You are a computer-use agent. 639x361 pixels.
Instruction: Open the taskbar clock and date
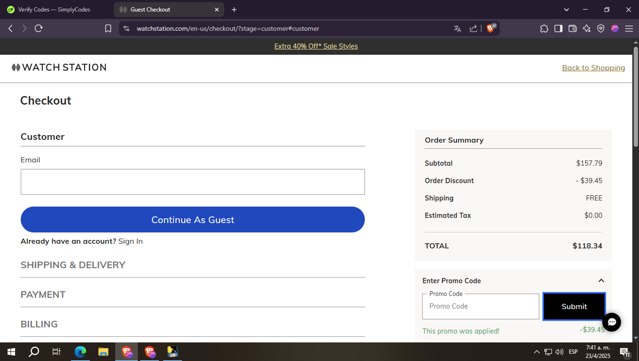click(598, 352)
